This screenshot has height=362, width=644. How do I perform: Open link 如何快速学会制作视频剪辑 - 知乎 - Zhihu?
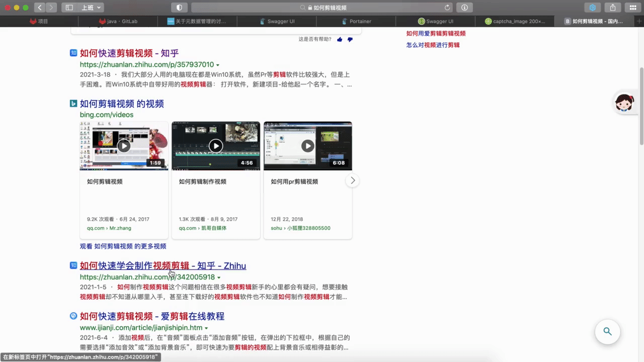(163, 265)
